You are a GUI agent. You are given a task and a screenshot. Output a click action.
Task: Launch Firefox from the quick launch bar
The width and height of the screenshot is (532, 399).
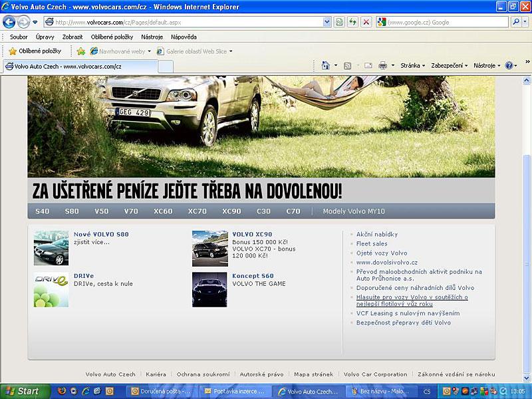pos(62,391)
